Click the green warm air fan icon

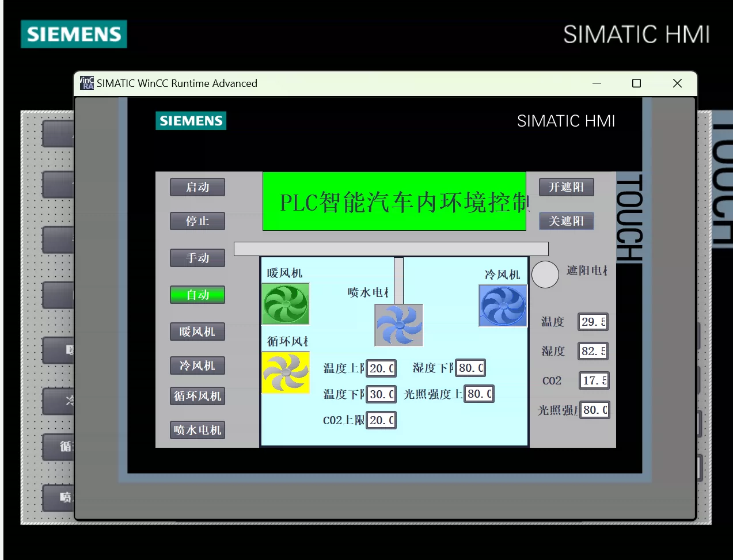pyautogui.click(x=286, y=304)
